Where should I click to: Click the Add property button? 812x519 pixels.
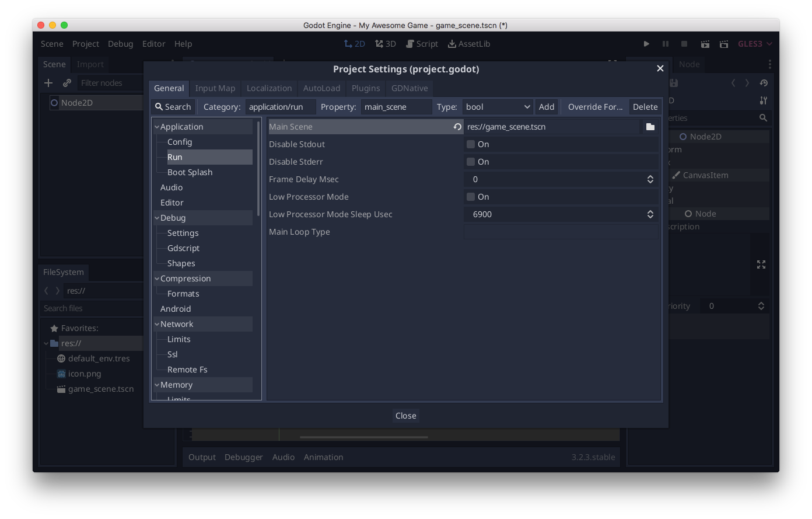click(x=547, y=107)
